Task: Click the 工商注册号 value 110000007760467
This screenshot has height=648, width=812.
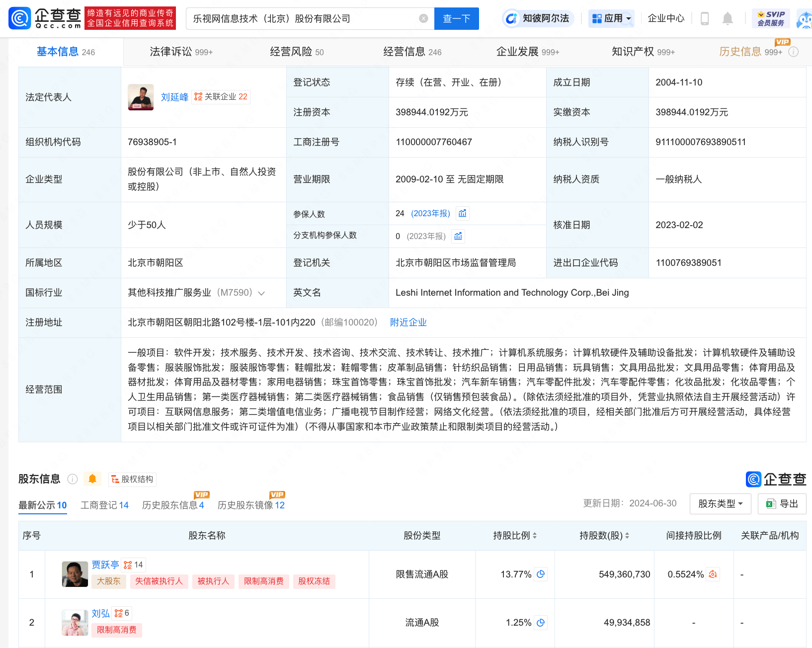Action: point(434,142)
